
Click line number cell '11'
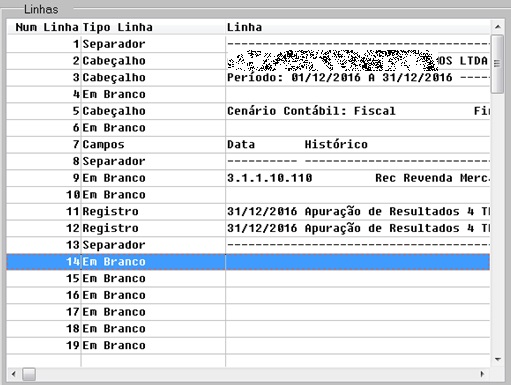tap(44, 211)
